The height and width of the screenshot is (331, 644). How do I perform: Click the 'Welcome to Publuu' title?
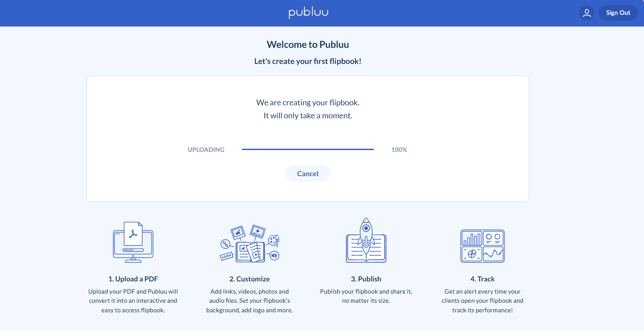click(308, 44)
